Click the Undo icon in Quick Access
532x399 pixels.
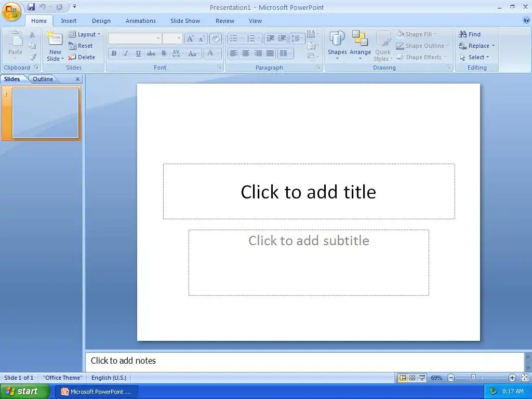pyautogui.click(x=43, y=7)
